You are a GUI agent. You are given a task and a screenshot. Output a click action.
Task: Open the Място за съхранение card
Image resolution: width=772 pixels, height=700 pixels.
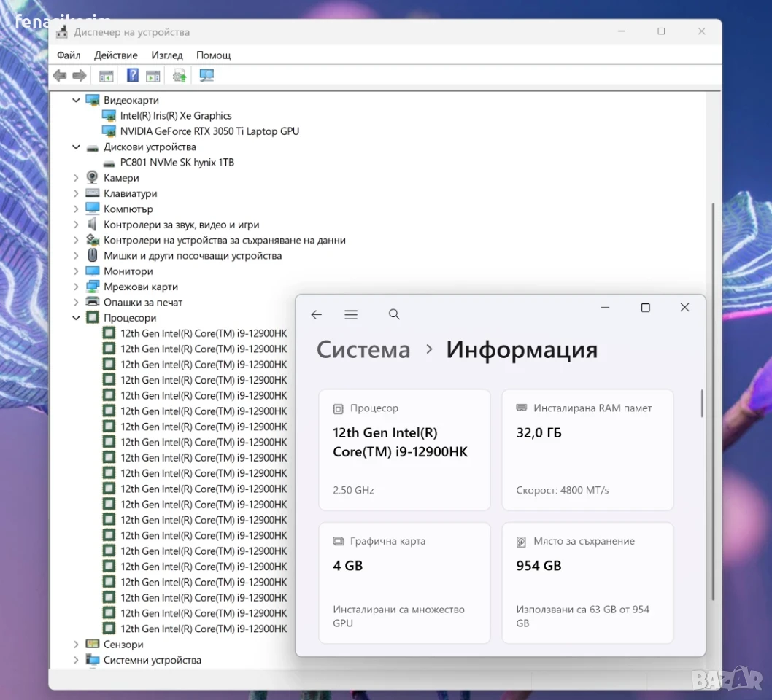click(x=588, y=583)
